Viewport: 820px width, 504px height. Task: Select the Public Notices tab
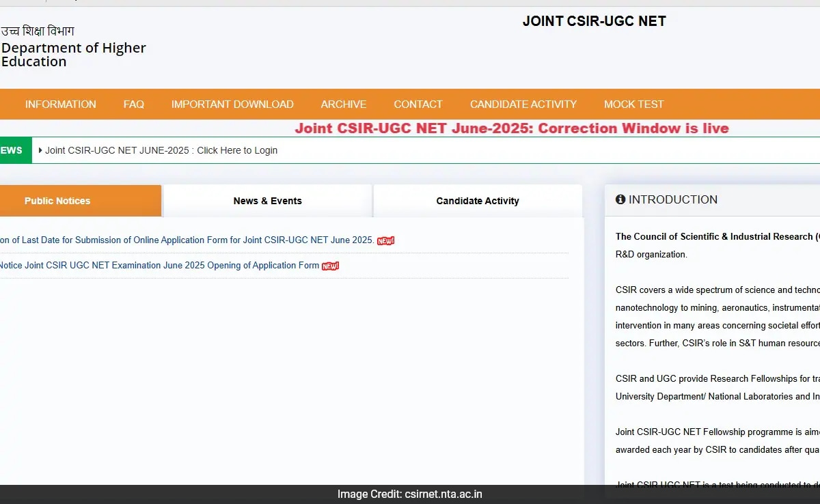(57, 200)
